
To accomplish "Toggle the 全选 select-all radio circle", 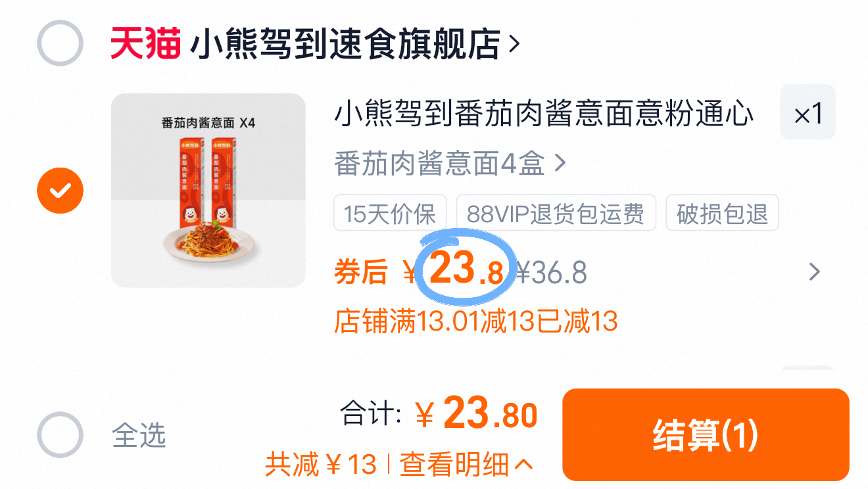I will (60, 434).
